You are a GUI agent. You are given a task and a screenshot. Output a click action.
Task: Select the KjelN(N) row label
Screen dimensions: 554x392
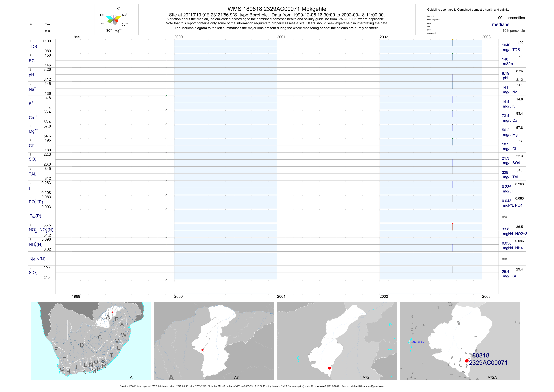[x=37, y=259]
